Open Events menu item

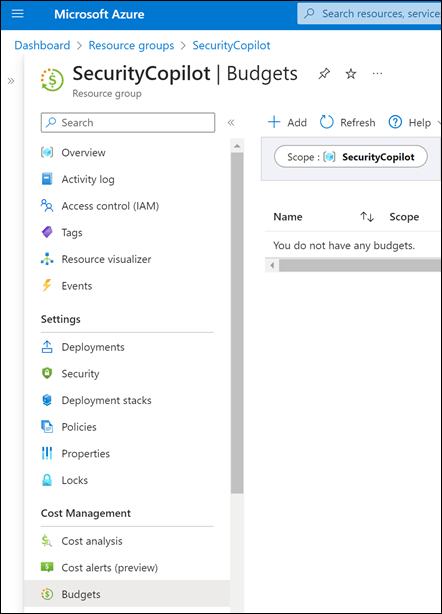point(77,286)
